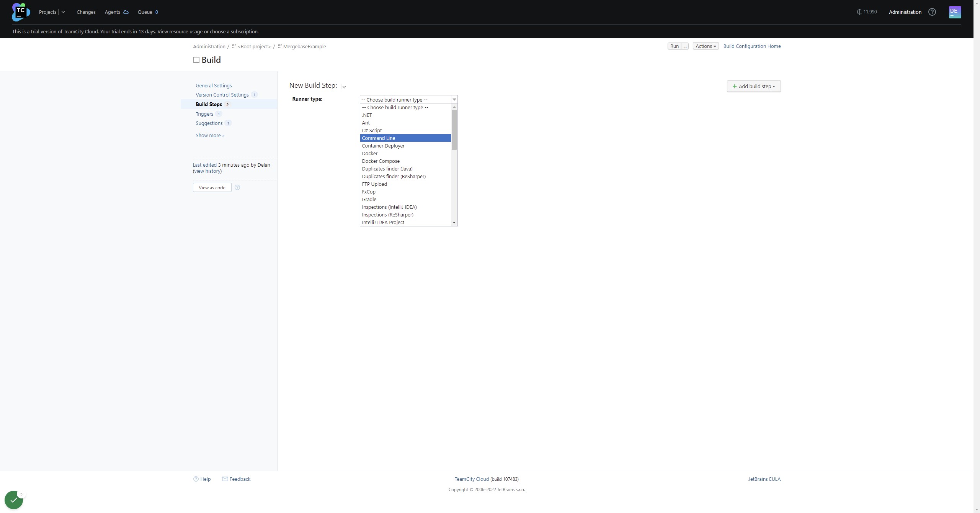This screenshot has width=980, height=513.
Task: Select FTP Upload runner
Action: tap(405, 184)
